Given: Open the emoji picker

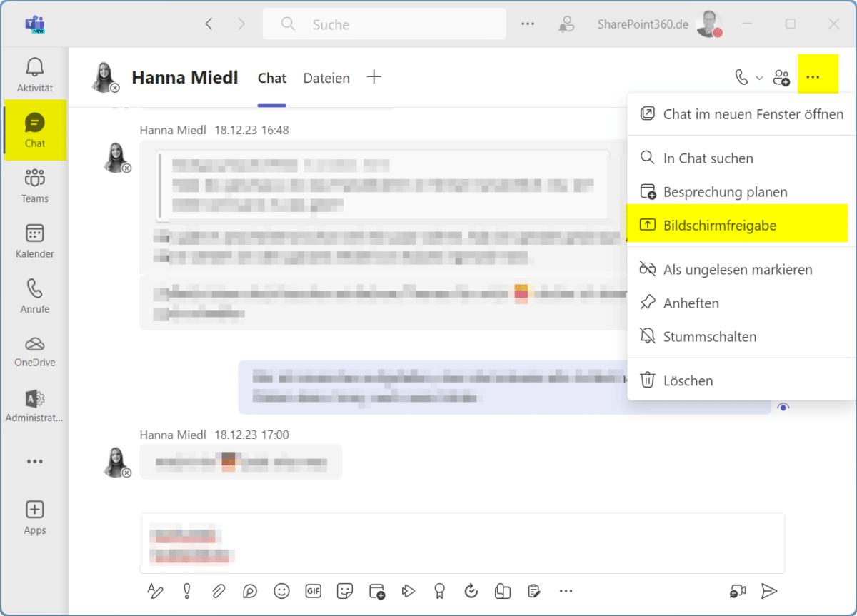Looking at the screenshot, I should click(282, 591).
